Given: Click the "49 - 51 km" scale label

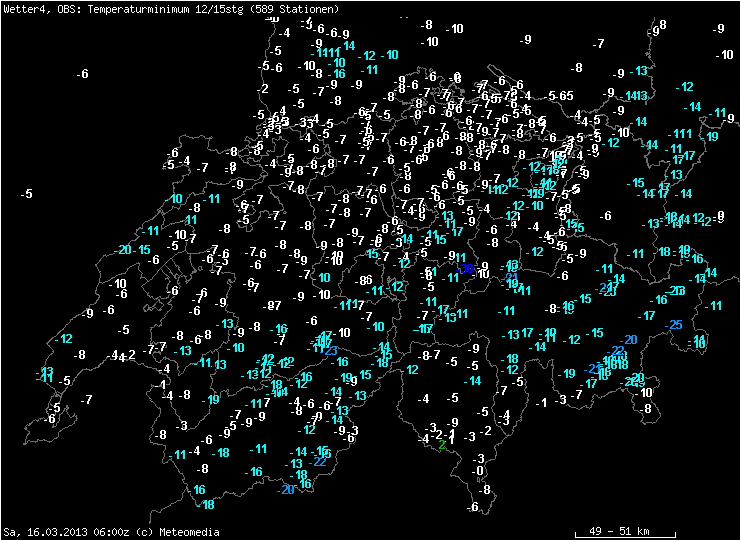Looking at the screenshot, I should point(619,532).
